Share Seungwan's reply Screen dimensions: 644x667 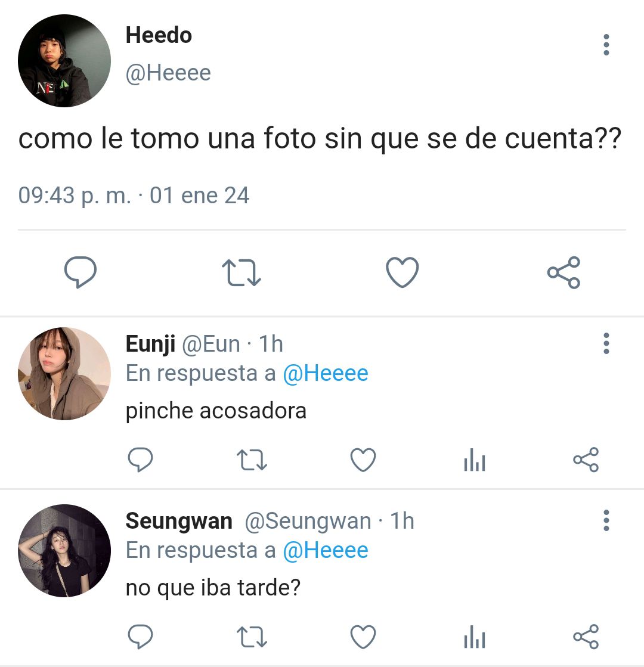click(x=586, y=637)
